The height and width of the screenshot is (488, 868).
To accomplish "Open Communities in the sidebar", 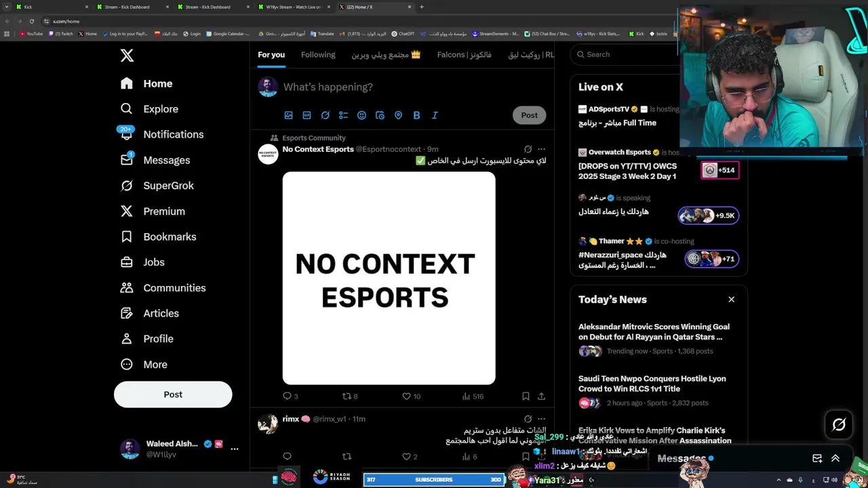I will point(163,288).
